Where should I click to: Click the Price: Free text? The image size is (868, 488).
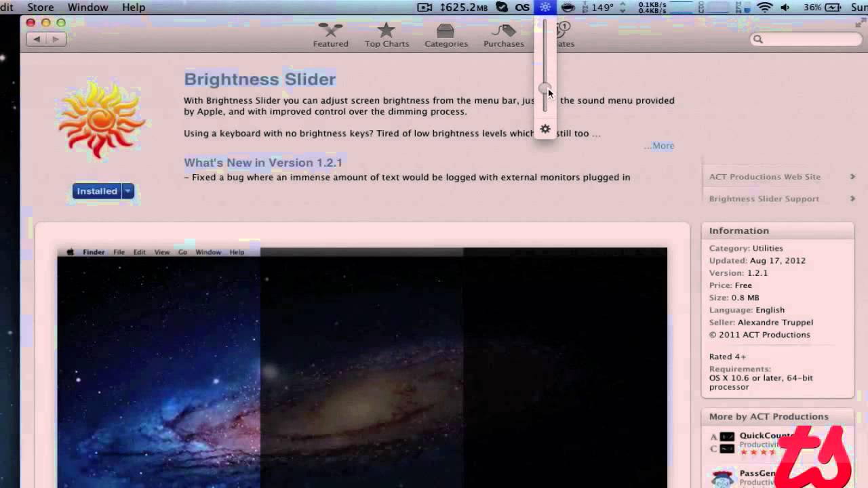point(730,285)
